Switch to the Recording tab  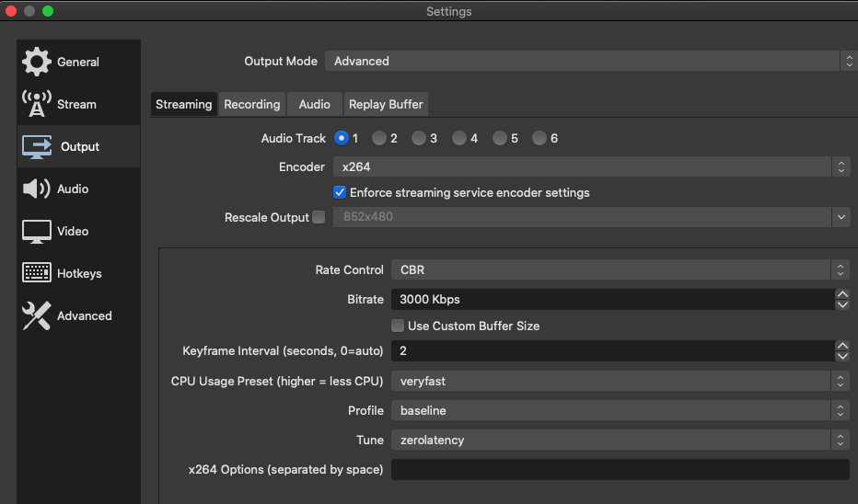tap(251, 105)
